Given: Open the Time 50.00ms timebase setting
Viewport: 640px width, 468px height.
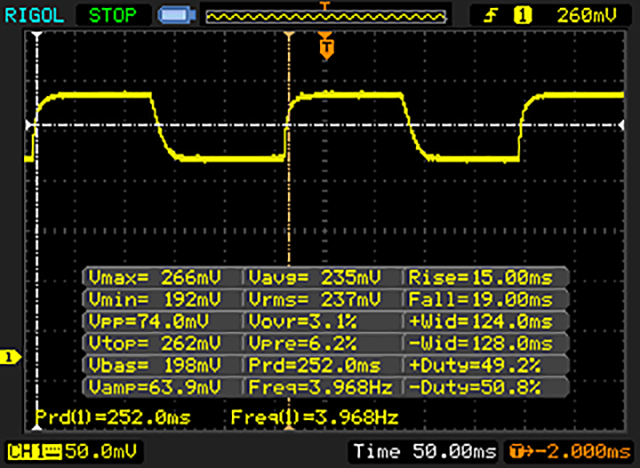Looking at the screenshot, I should [426, 453].
